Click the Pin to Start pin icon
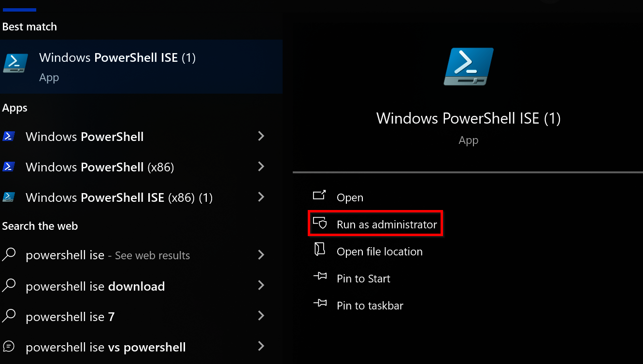Image resolution: width=643 pixels, height=364 pixels. click(x=320, y=277)
